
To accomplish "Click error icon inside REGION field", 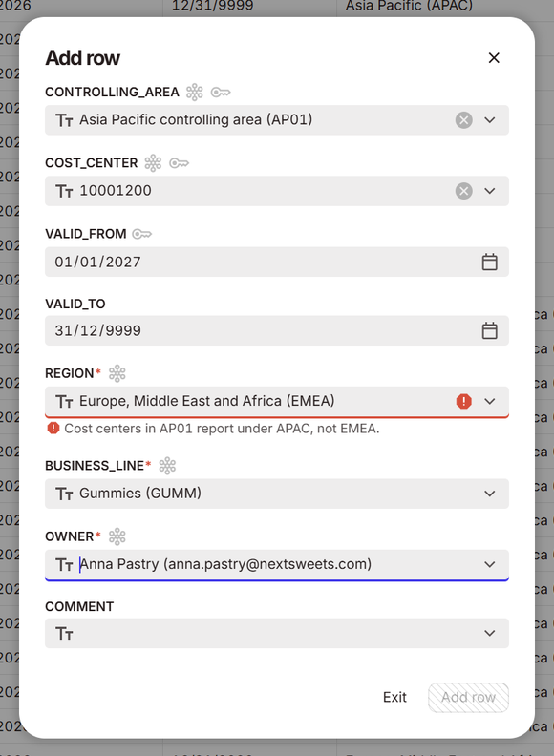I will [464, 401].
